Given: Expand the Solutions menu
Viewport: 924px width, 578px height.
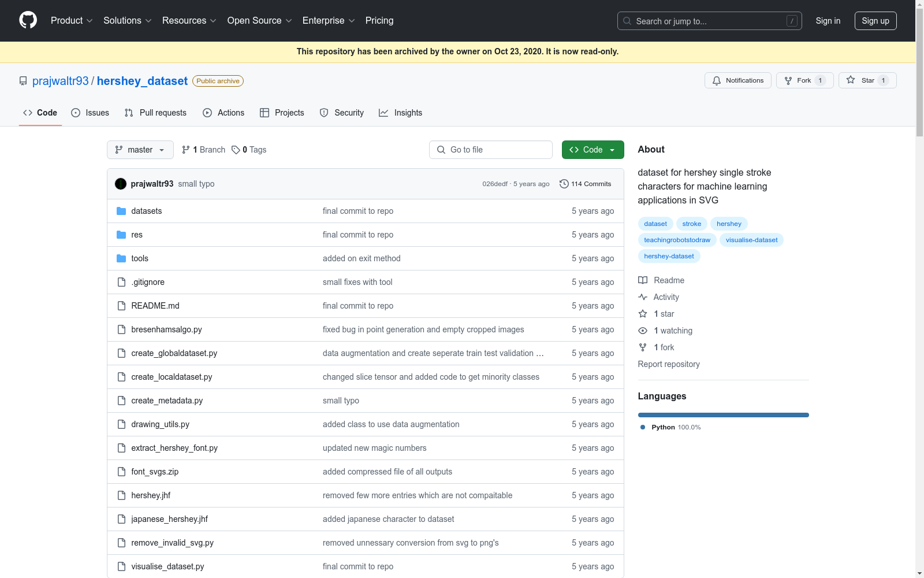Looking at the screenshot, I should 128,21.
